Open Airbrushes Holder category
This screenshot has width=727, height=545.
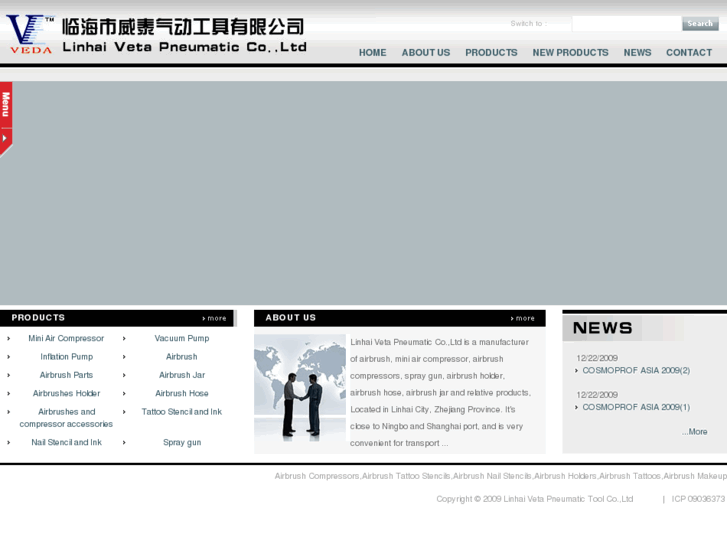point(66,393)
